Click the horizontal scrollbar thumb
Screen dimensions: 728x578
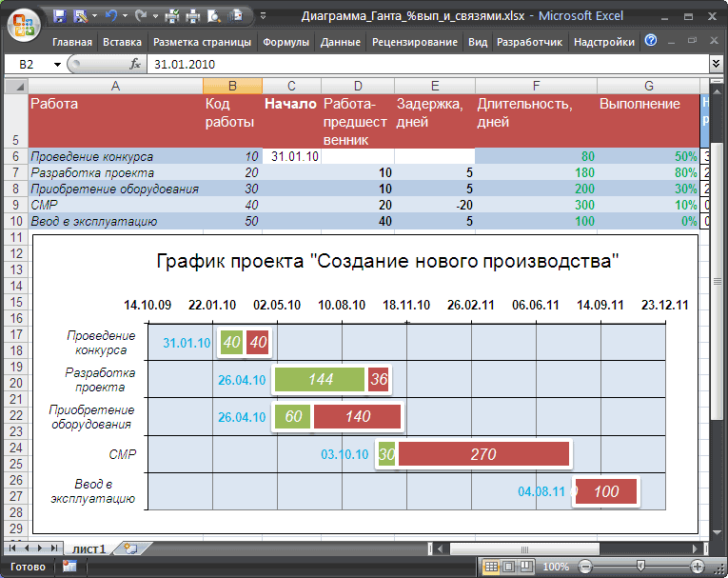pos(524,549)
